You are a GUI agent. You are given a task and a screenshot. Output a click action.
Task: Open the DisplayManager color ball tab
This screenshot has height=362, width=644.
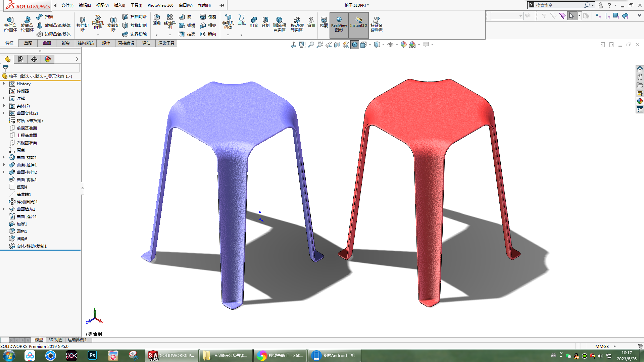(x=48, y=59)
